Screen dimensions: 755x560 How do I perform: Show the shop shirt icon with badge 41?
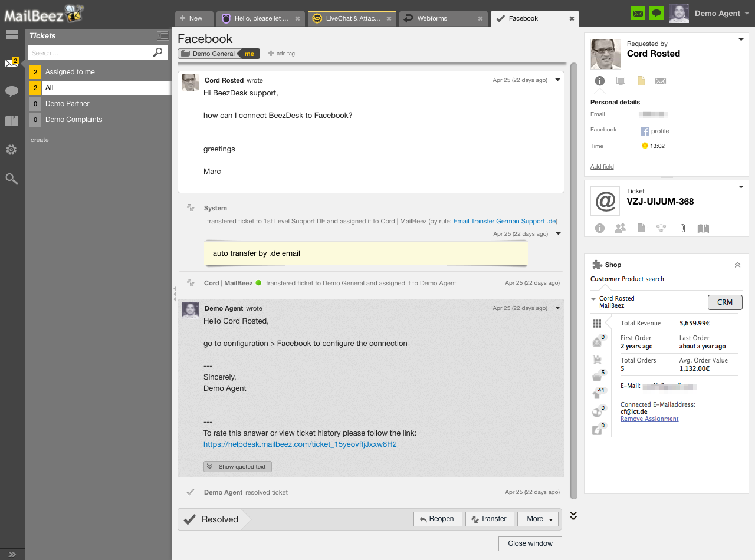pos(598,394)
